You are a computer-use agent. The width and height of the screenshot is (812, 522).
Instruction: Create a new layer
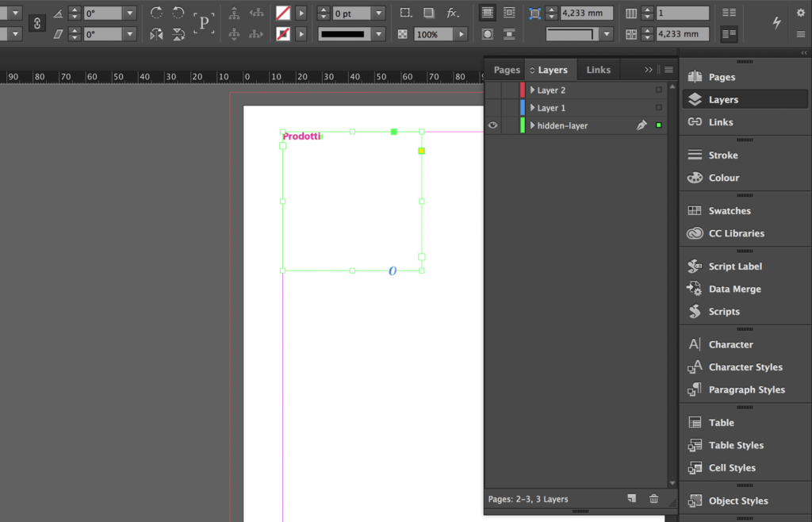[631, 499]
